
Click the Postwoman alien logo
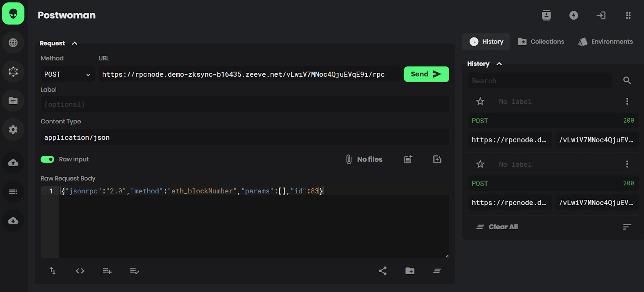coord(13,13)
